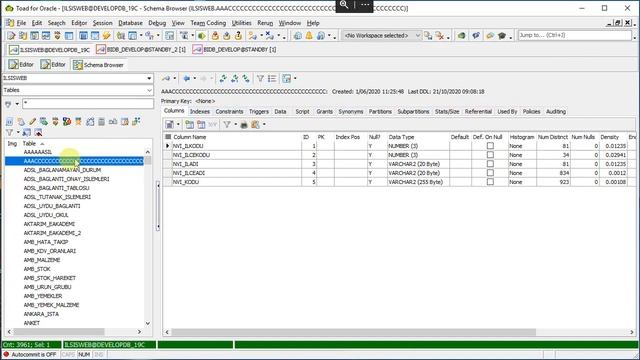Toggle Def. On Null checkbox for NVI_ILKODU
The width and height of the screenshot is (640, 360).
pyautogui.click(x=490, y=146)
